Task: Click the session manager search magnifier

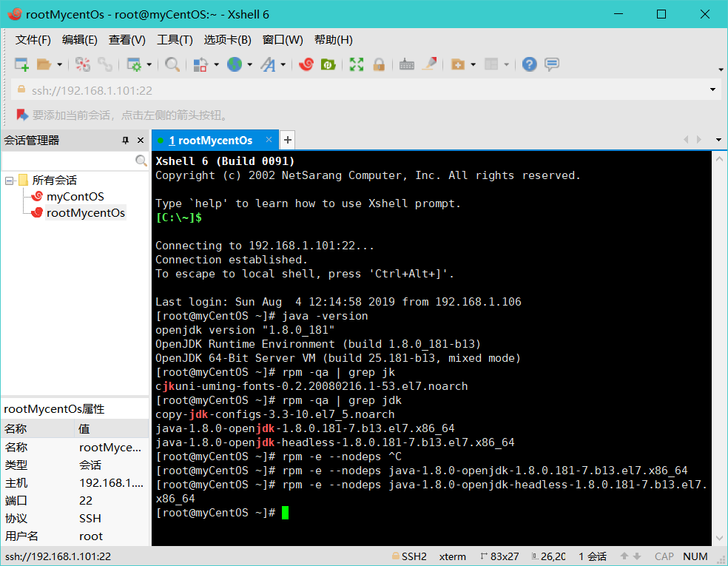Action: tap(141, 161)
